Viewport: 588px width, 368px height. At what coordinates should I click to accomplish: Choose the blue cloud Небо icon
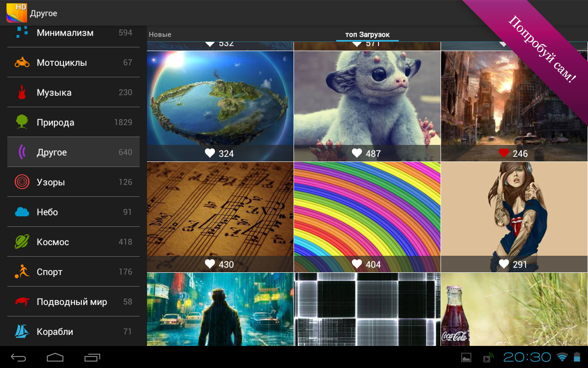pyautogui.click(x=22, y=212)
